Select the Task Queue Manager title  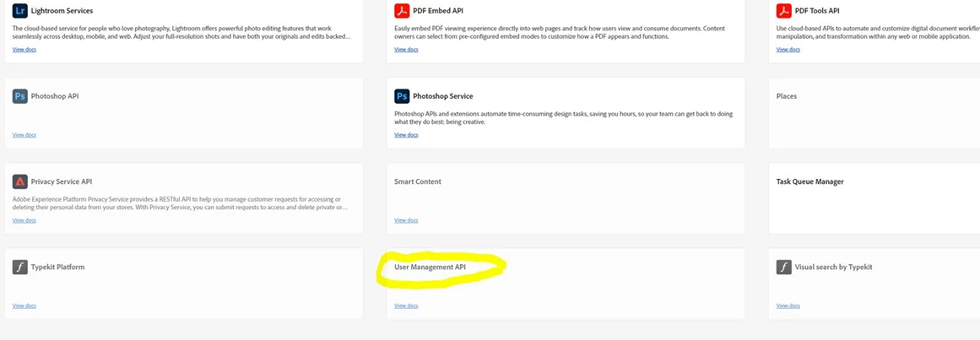(x=810, y=182)
